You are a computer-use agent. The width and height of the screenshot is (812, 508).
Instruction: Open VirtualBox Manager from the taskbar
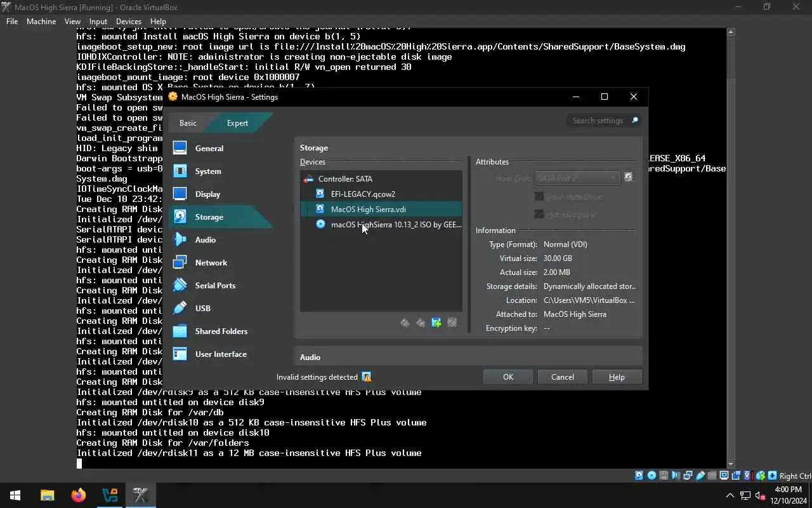coord(110,495)
